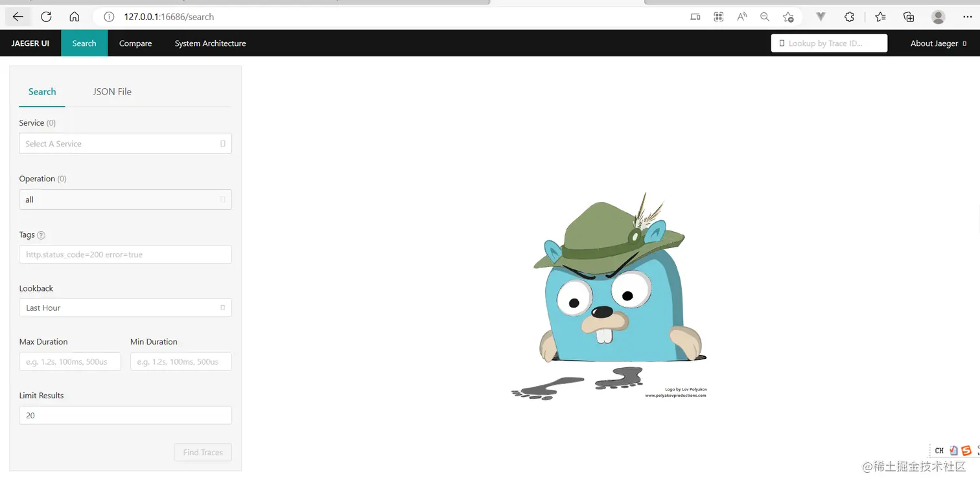The height and width of the screenshot is (487, 980).
Task: Click the screen cast icon in address bar
Action: (x=695, y=17)
